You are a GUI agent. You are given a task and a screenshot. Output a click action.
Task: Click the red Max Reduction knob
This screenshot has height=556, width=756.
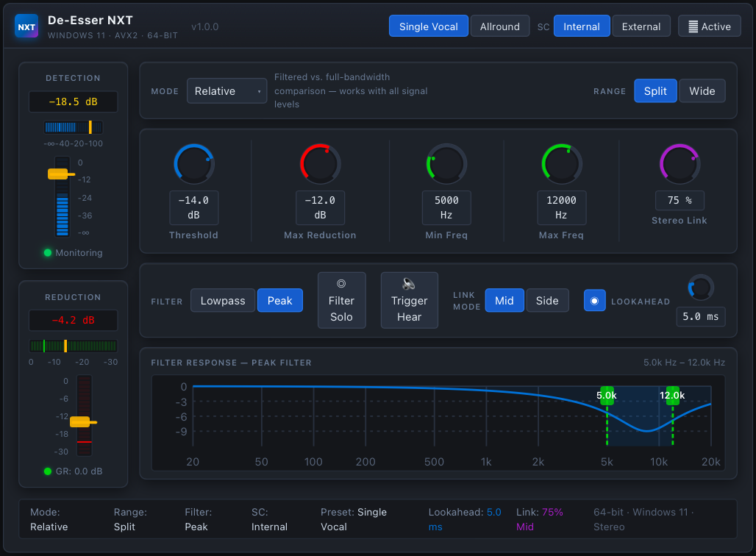[x=320, y=163]
